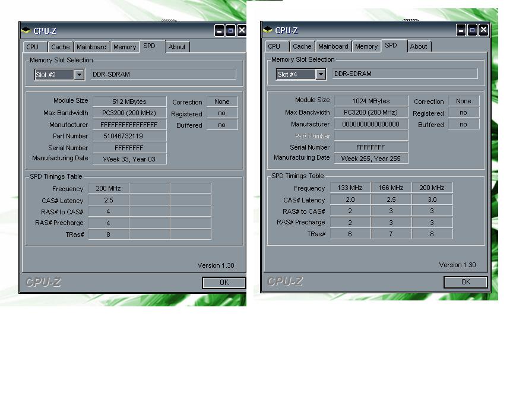This screenshot has height=396, width=532.
Task: Select SPD tab in left CPU-Z window
Action: coord(153,46)
